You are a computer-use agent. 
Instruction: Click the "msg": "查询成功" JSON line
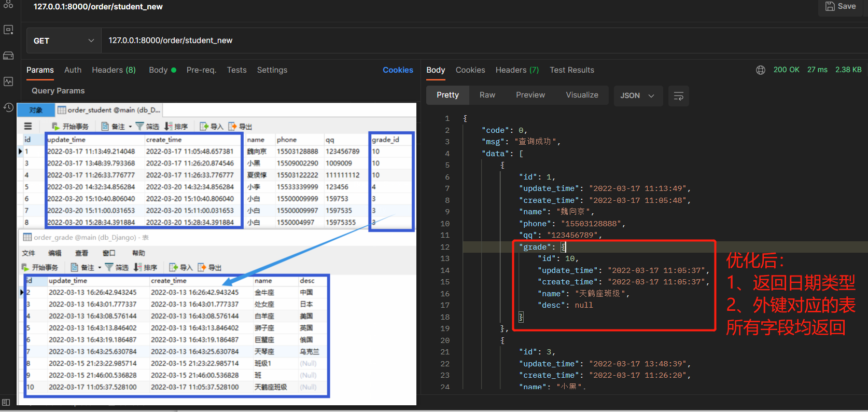pos(521,142)
